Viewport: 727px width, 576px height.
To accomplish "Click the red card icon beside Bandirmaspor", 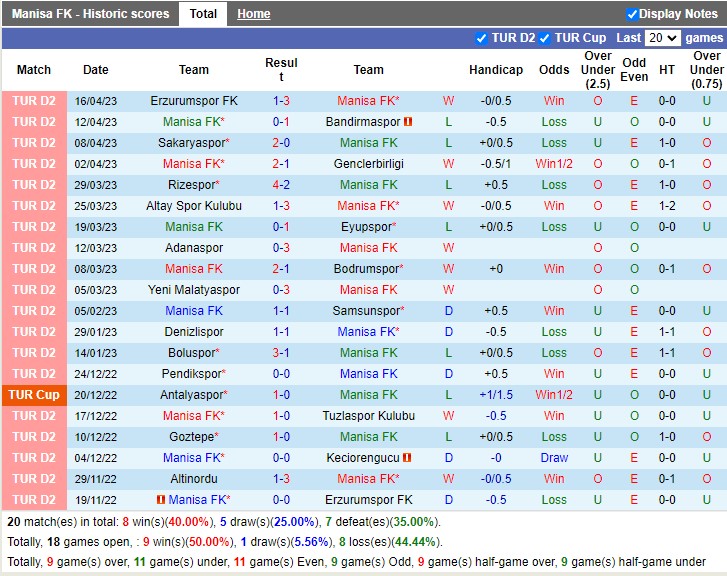I will click(x=408, y=122).
